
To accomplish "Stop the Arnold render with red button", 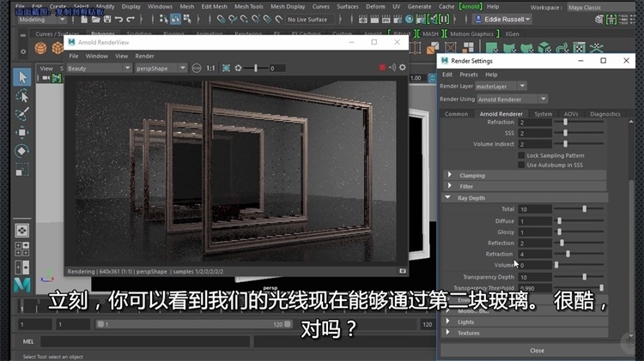I will [382, 68].
